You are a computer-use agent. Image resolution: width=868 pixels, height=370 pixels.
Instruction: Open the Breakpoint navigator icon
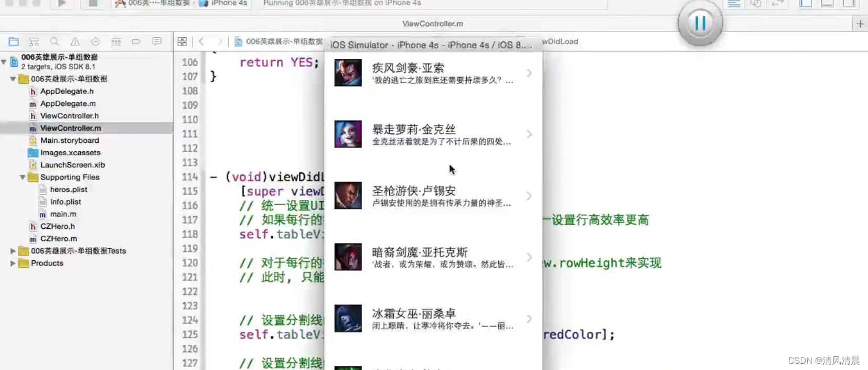(136, 41)
